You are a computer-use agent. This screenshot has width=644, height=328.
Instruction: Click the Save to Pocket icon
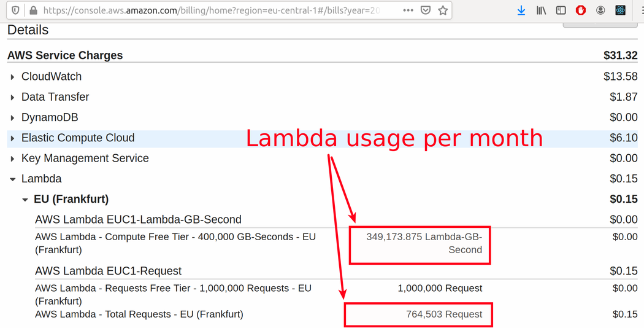(x=426, y=10)
